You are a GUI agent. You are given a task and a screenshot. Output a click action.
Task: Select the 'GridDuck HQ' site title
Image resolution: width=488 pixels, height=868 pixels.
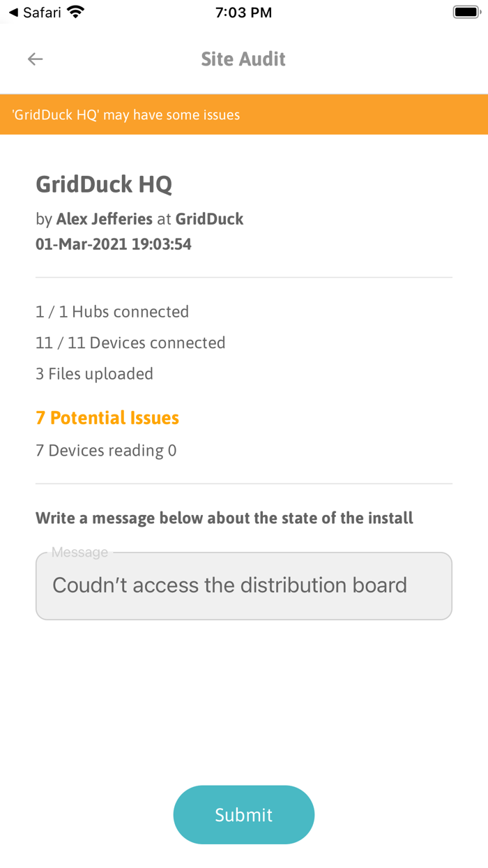pos(105,184)
